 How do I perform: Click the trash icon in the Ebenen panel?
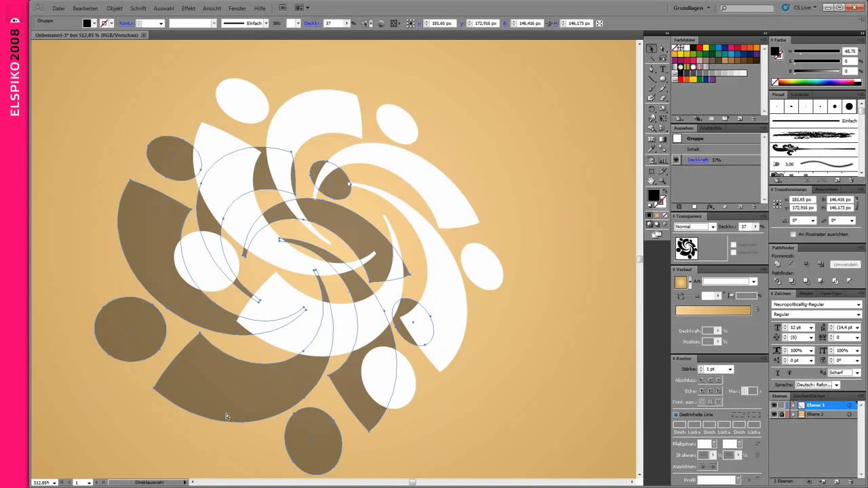point(851,481)
